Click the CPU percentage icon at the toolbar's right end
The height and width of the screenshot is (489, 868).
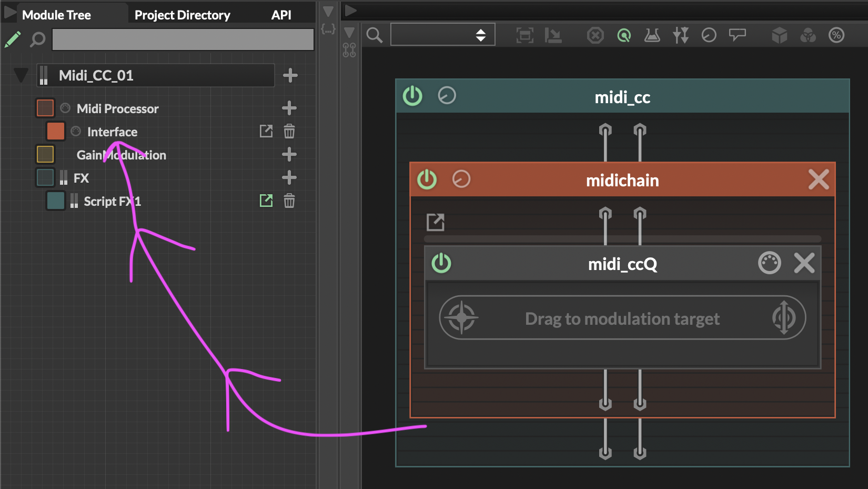[x=837, y=35]
